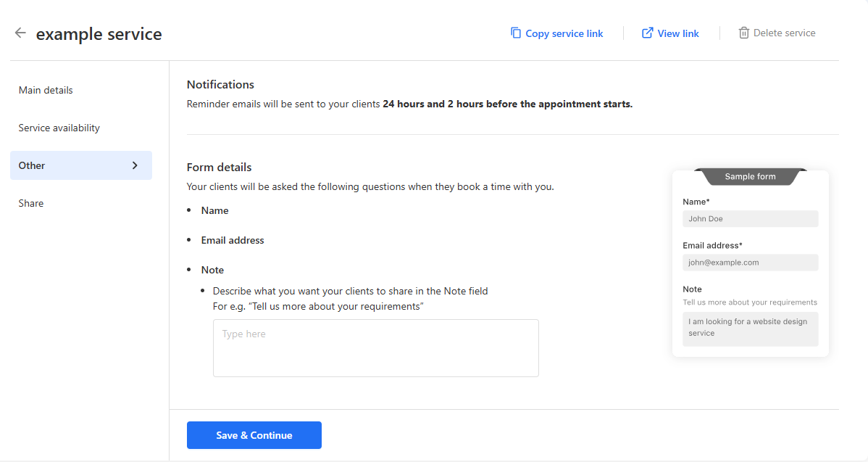Click the Note bullet item

212,270
